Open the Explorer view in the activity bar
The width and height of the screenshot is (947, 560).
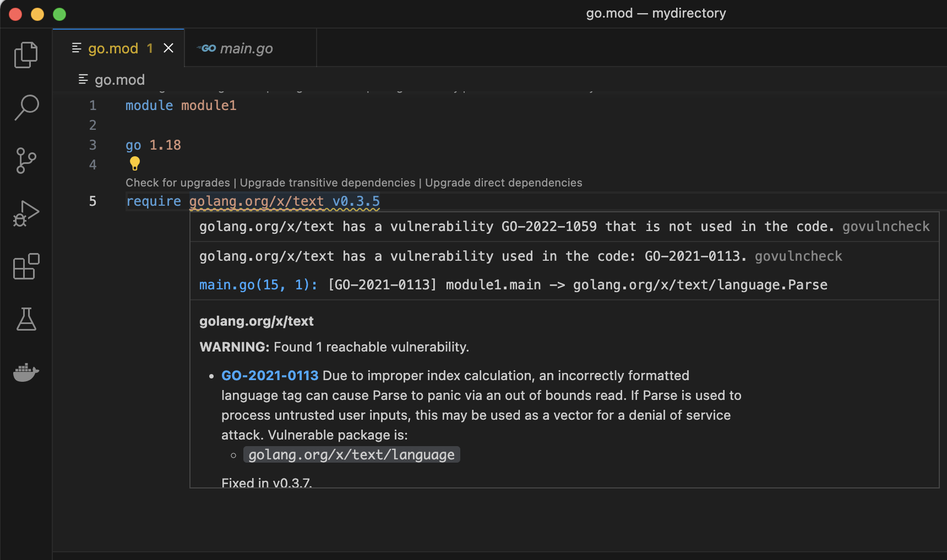click(25, 54)
